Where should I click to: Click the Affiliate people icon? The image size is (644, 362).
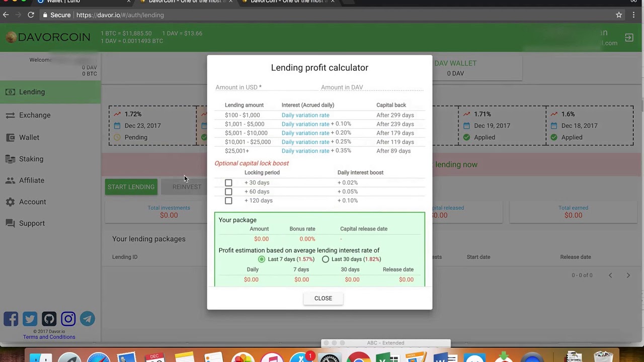[x=10, y=180]
